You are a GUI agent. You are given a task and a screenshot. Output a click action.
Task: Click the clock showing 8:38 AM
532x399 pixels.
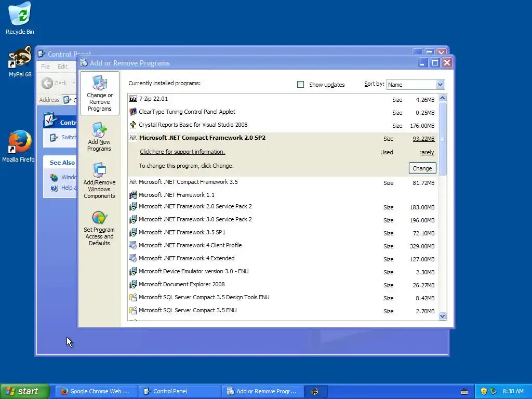[x=513, y=391]
